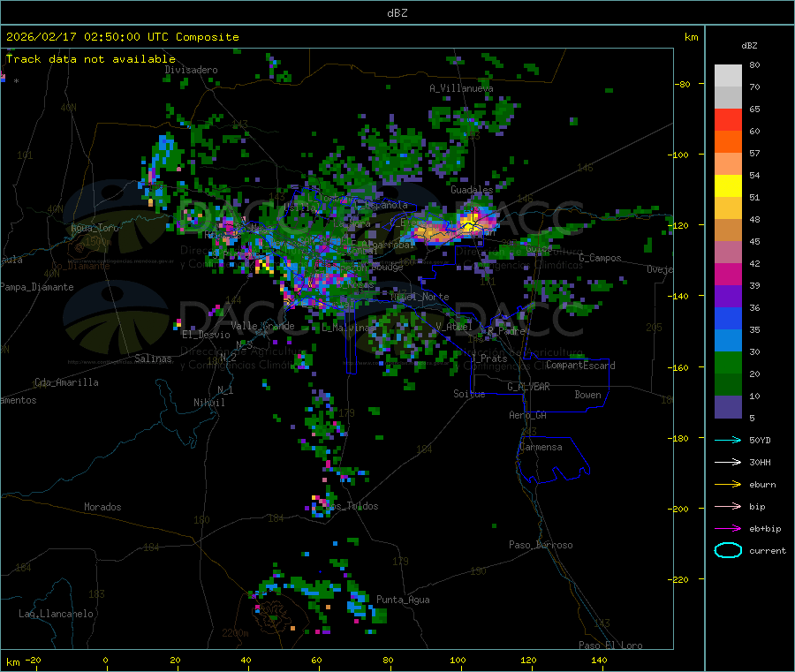Click the Soitue map label

coord(469,394)
